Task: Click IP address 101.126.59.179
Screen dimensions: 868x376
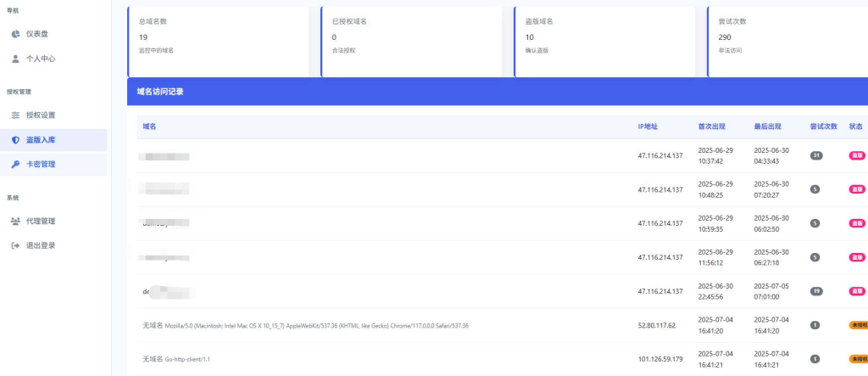Action: [659, 359]
